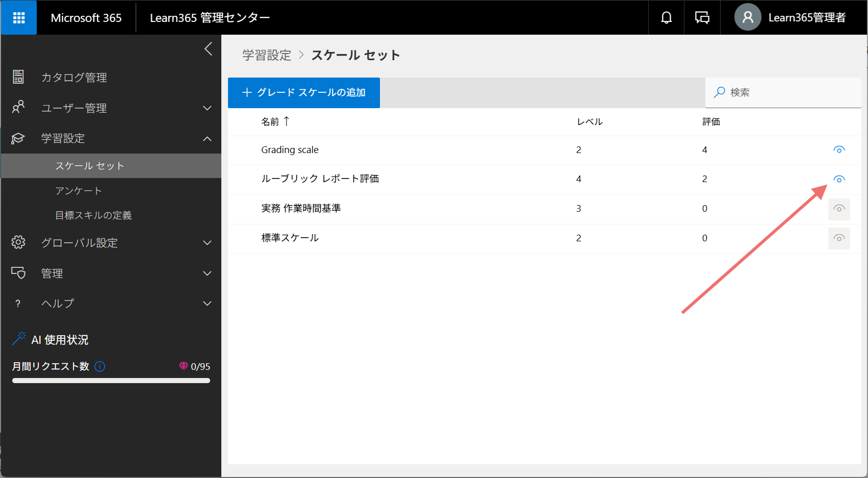This screenshot has height=478, width=868.
Task: Click the 学習設定 breadcrumb link
Action: (267, 55)
